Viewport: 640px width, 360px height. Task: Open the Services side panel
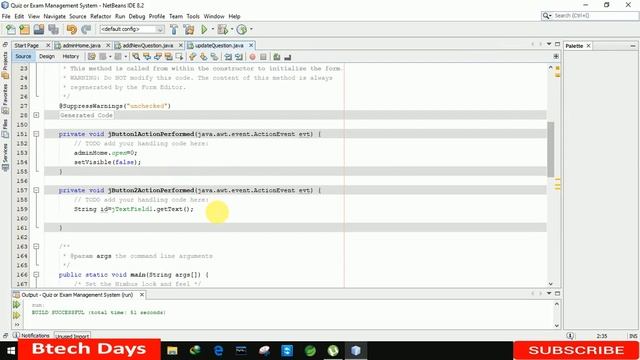coord(5,158)
